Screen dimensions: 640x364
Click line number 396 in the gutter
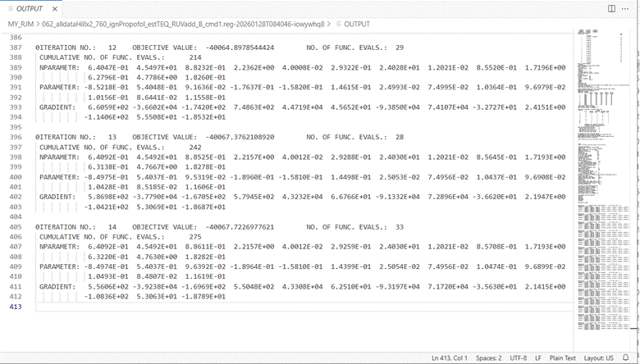pyautogui.click(x=16, y=138)
